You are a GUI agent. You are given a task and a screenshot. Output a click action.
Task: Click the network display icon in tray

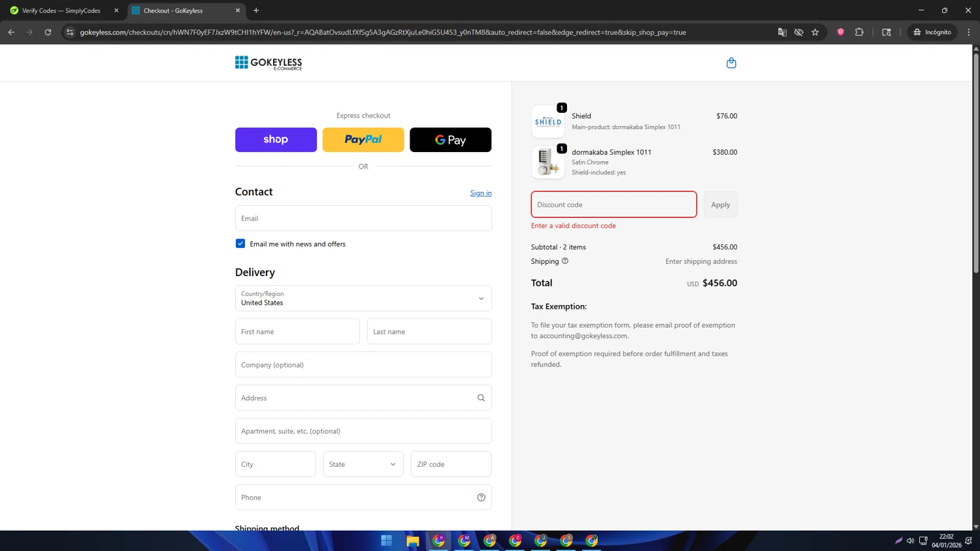(923, 541)
